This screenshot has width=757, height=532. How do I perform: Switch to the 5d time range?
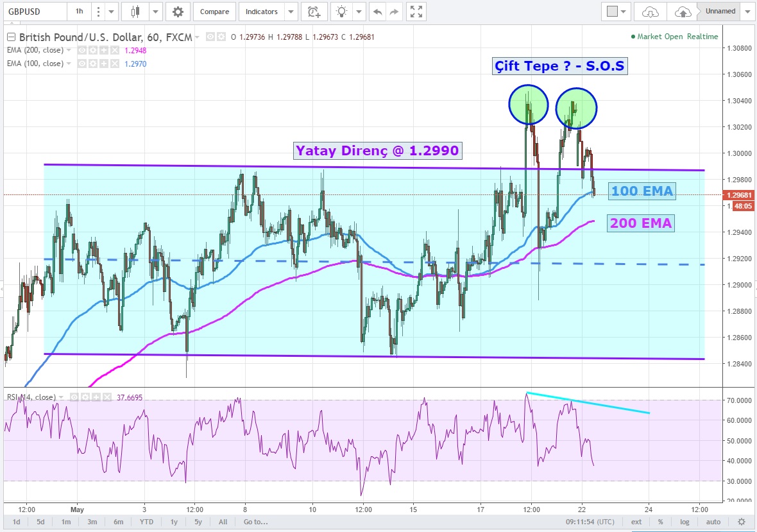point(40,522)
